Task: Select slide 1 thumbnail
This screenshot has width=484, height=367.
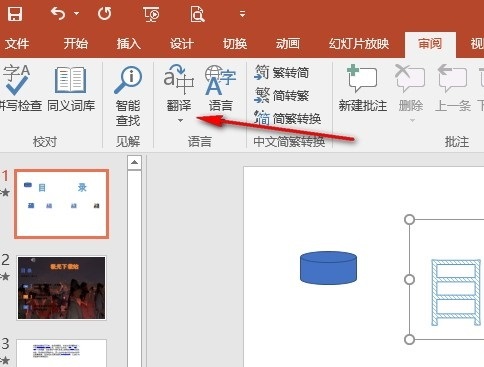Action: [61, 204]
